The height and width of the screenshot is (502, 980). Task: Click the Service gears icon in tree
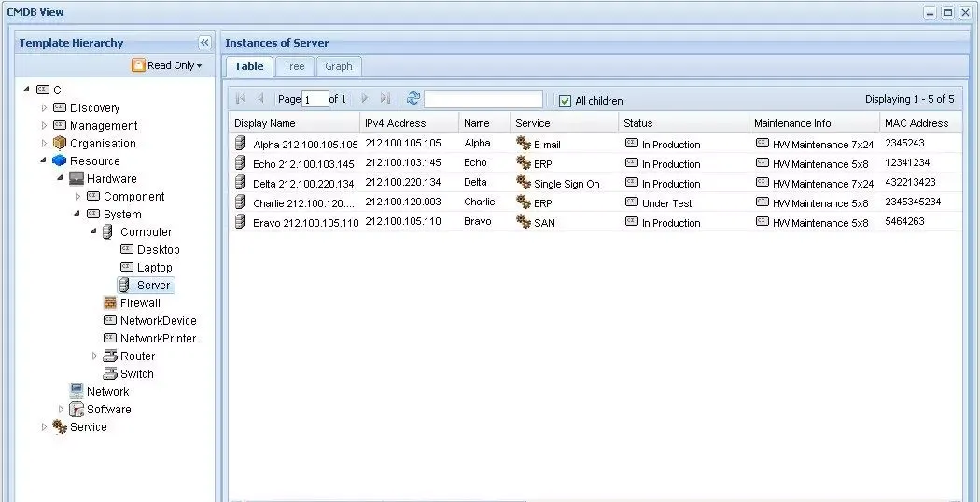[60, 427]
